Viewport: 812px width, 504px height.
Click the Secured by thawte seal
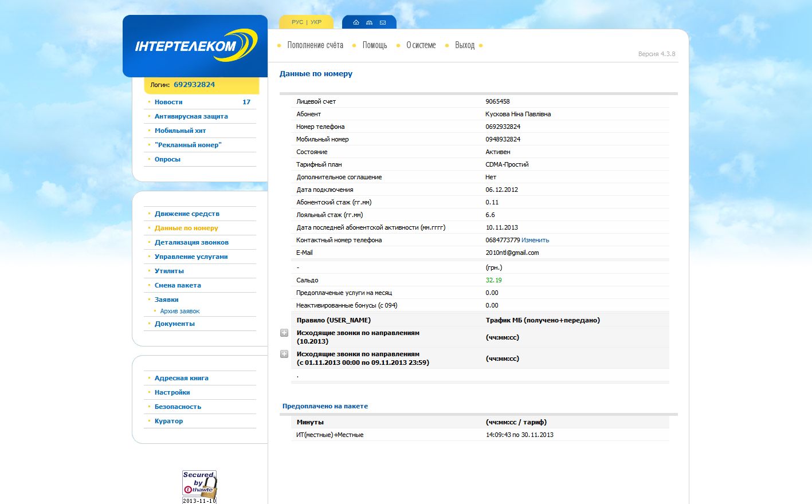pos(199,487)
